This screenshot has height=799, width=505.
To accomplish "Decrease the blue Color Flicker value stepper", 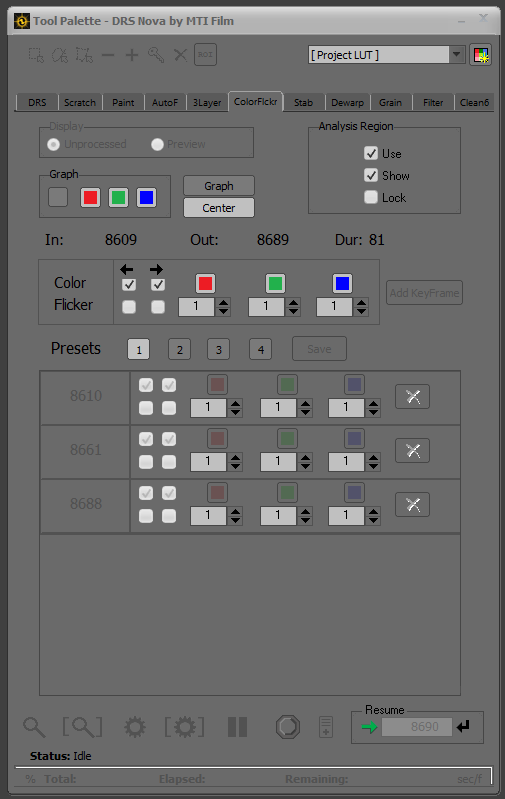I will [x=361, y=311].
